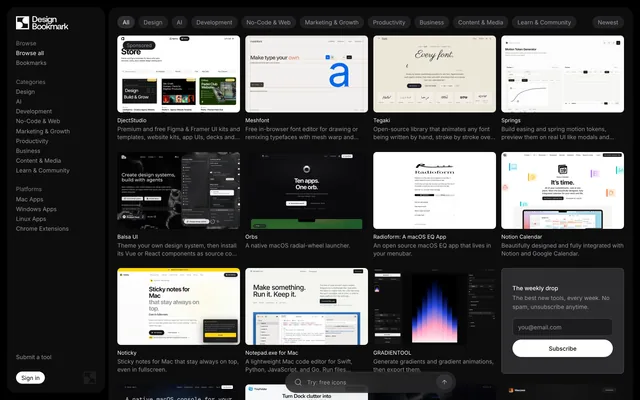Viewport: 640px width, 400px height.
Task: Open Mac Apps platform link
Action: coord(29,199)
